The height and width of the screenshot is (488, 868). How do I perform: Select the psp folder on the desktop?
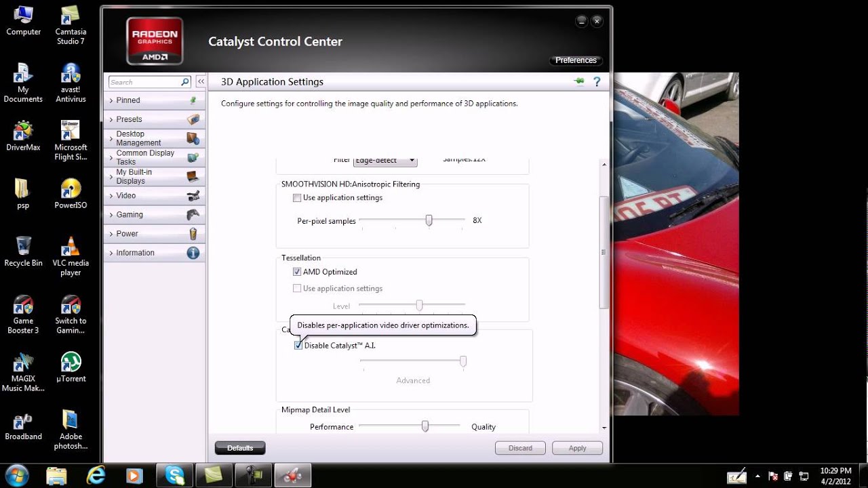point(23,194)
